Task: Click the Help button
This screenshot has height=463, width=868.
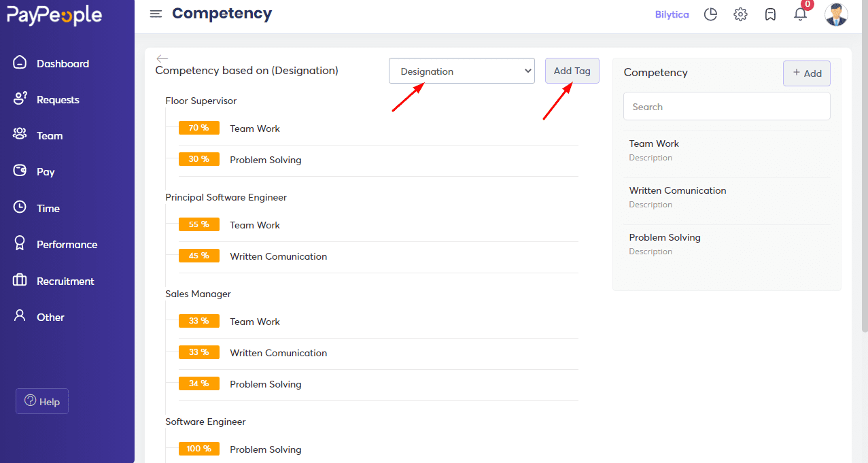Action: click(x=42, y=401)
